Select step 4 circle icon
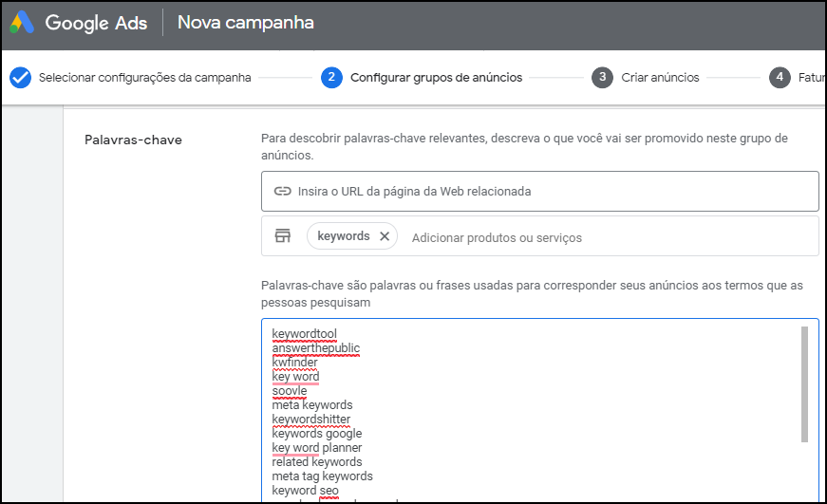 tap(779, 78)
